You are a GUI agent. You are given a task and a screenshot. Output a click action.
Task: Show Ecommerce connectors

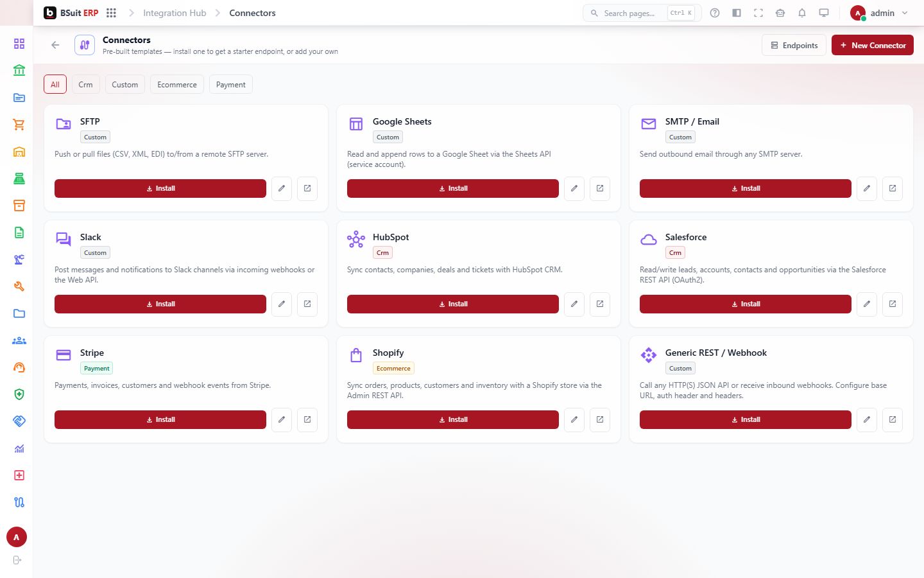[x=177, y=84]
